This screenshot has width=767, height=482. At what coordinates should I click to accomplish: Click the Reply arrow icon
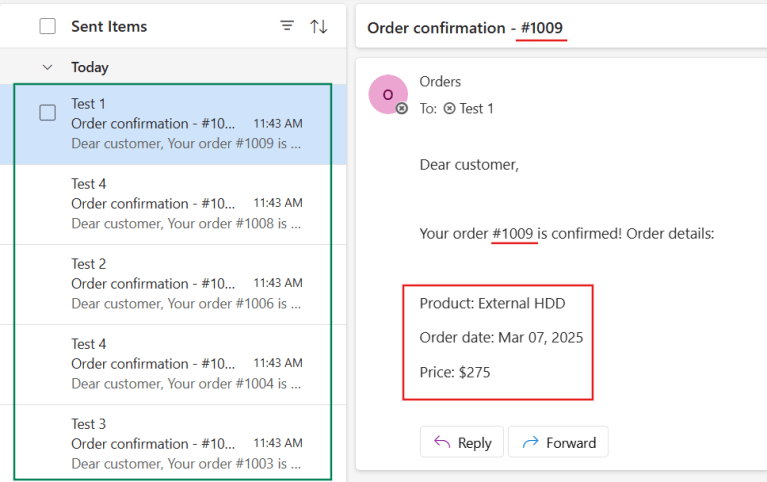441,442
